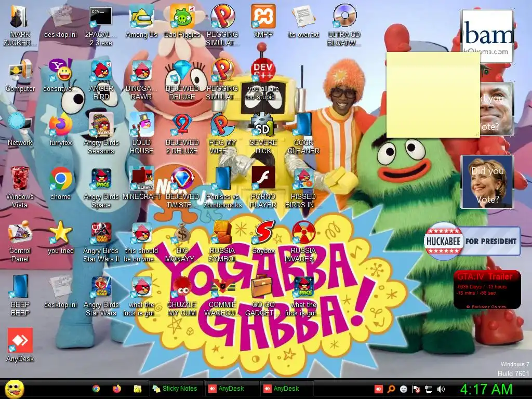The width and height of the screenshot is (532, 399).
Task: Click the GTA:IV Trailer countdown gadget
Action: pos(487,289)
